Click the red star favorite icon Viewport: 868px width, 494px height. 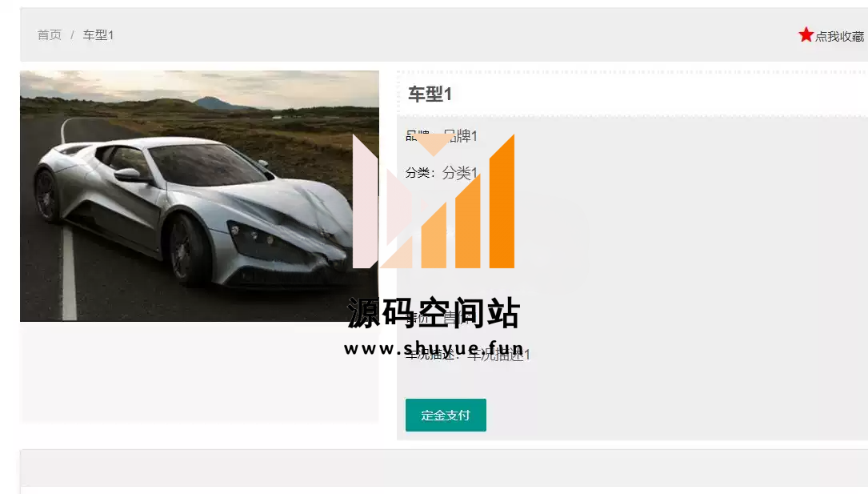[x=806, y=35]
